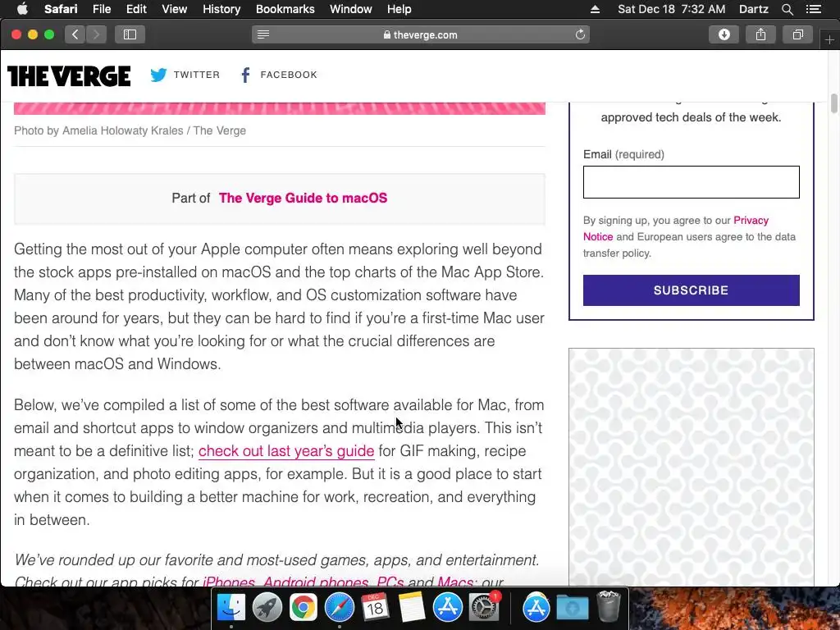Open The Verge Guide to macOS link

303,198
